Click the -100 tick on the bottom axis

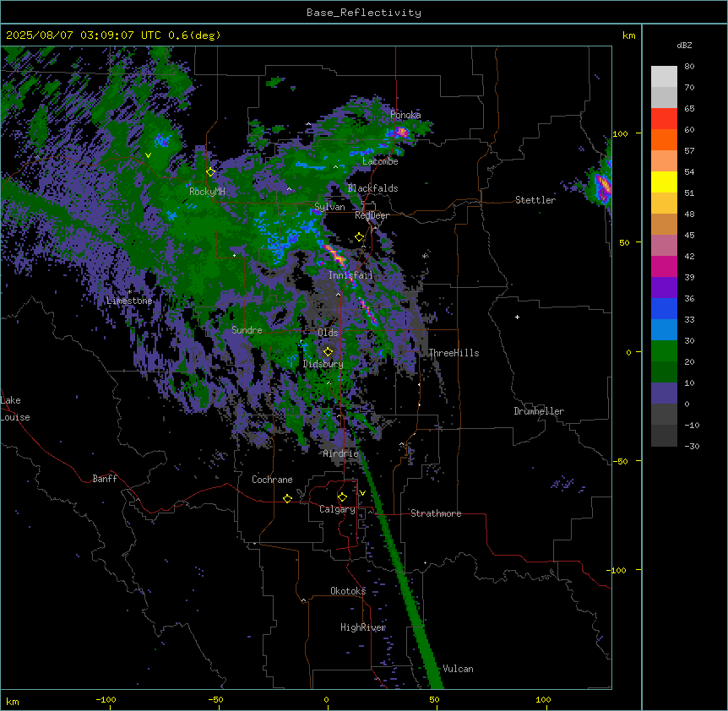(106, 699)
